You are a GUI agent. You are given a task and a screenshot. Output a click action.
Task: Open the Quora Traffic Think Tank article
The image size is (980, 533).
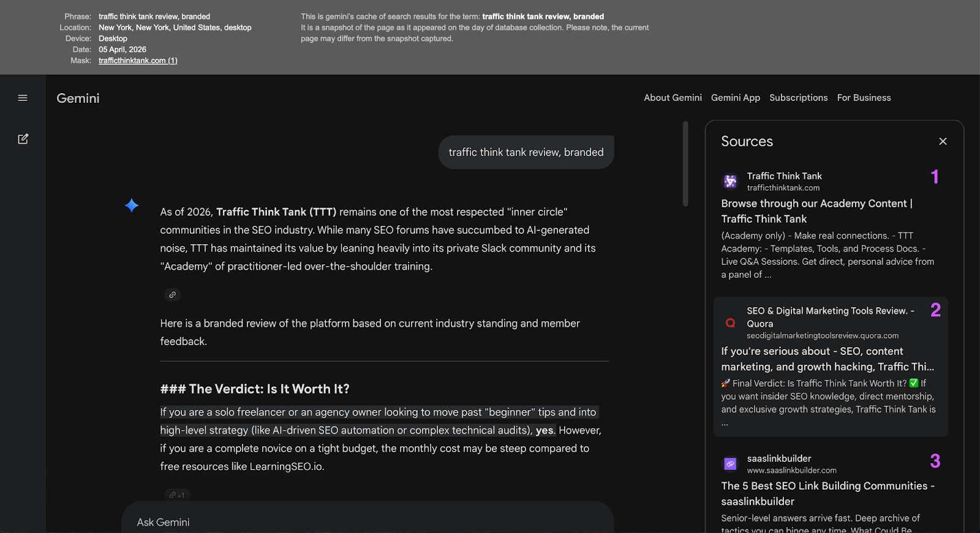tap(827, 359)
